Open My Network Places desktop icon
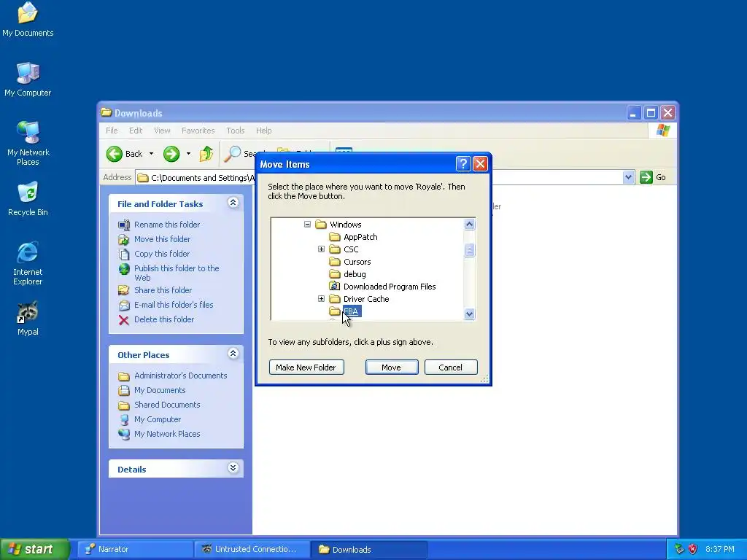This screenshot has width=747, height=560. (x=28, y=143)
